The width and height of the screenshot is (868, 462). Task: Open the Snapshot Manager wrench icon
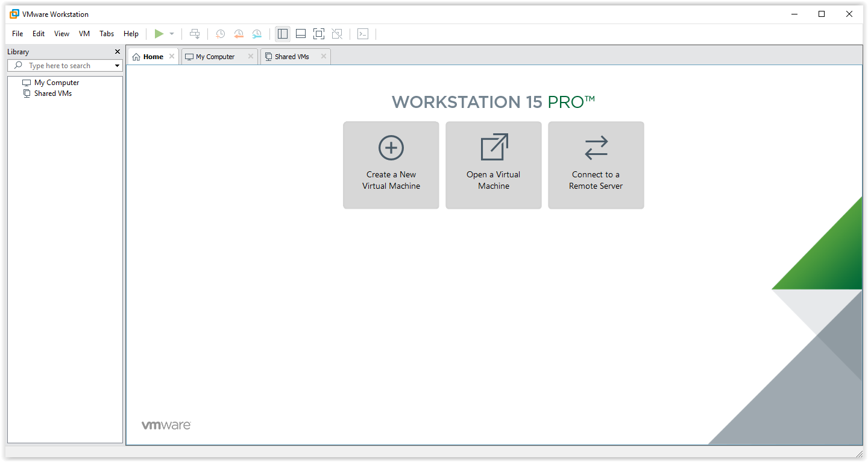[x=257, y=34]
